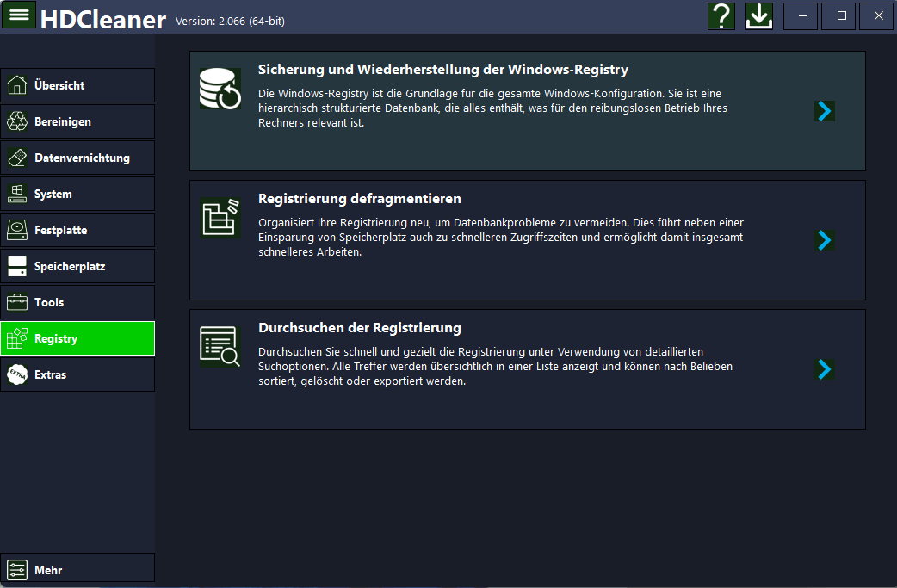Go to the Festplatte section
Image resolution: width=897 pixels, height=588 pixels.
click(x=77, y=230)
